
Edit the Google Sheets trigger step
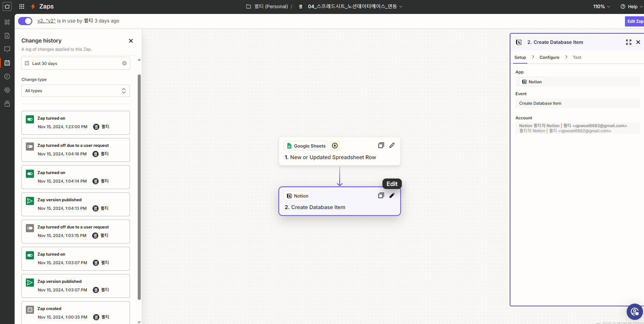click(392, 146)
